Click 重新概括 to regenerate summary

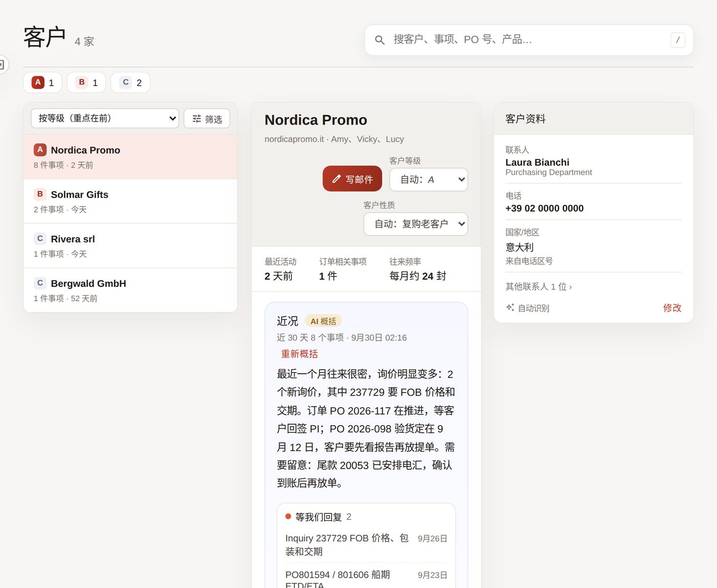click(x=299, y=354)
